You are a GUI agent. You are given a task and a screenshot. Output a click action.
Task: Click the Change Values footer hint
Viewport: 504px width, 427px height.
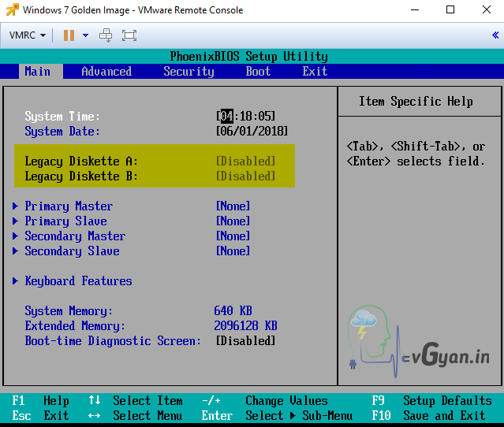(286, 401)
